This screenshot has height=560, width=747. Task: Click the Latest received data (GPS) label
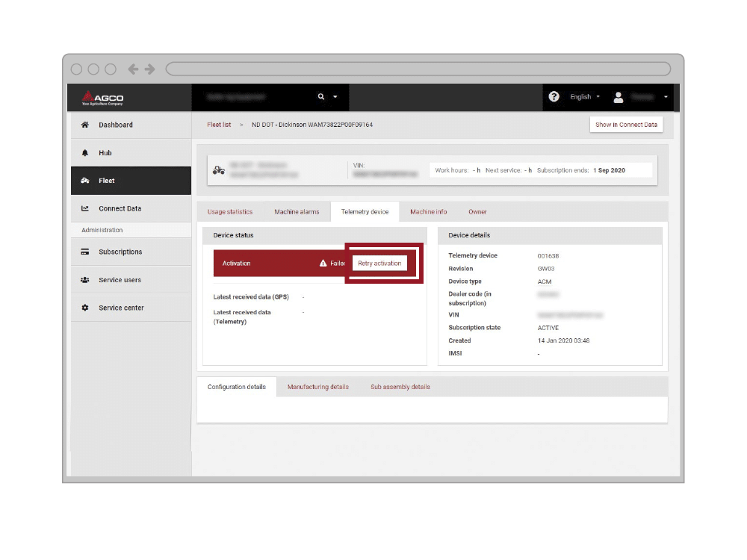coord(251,297)
